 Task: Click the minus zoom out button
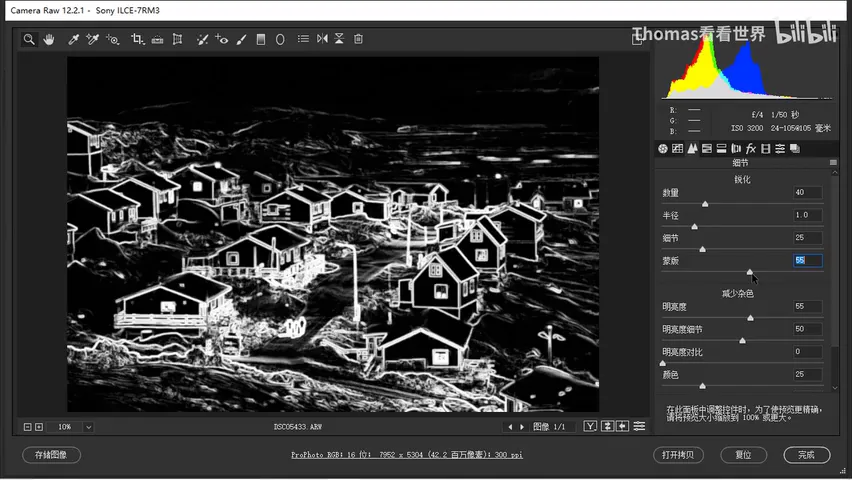(28, 427)
